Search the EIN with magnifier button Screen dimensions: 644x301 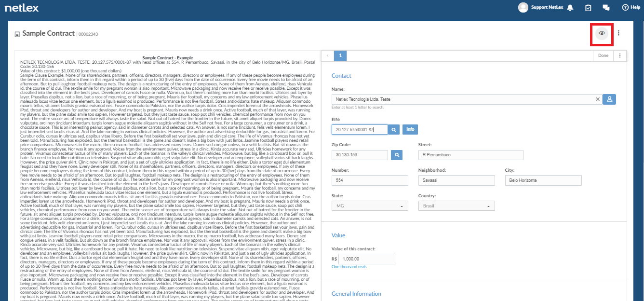click(x=394, y=129)
